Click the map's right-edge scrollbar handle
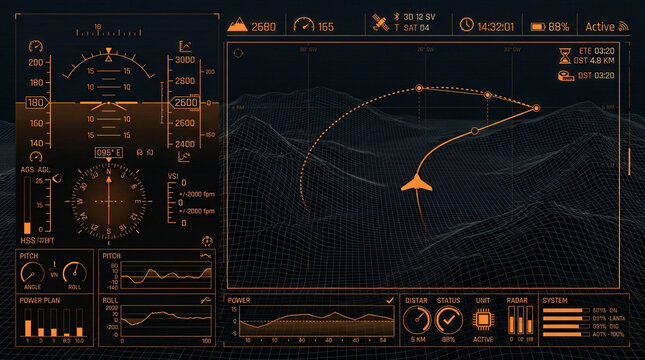 pos(629,162)
